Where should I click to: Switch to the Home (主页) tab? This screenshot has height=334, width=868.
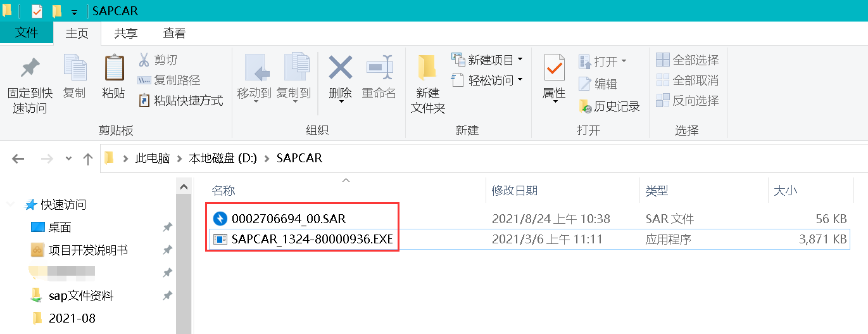click(77, 34)
